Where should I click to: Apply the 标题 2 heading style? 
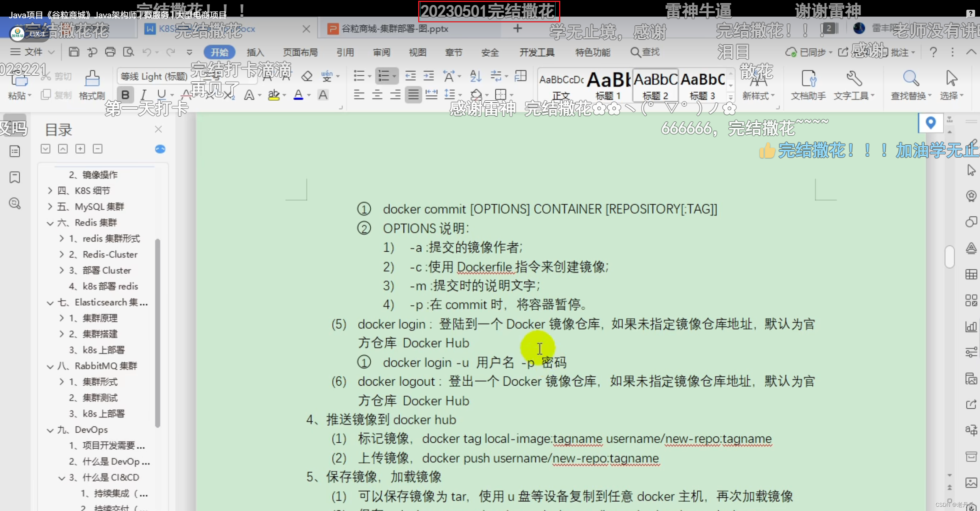pyautogui.click(x=655, y=85)
